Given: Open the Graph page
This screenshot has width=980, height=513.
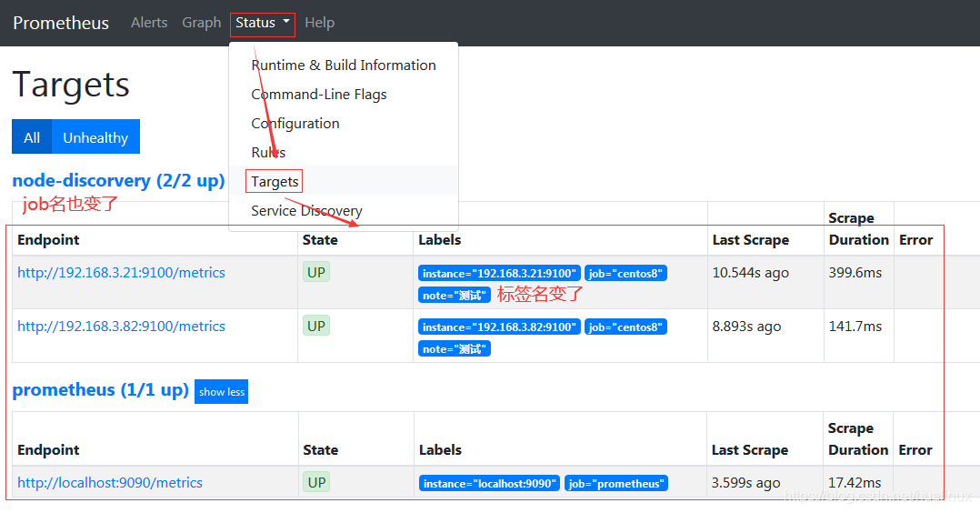Looking at the screenshot, I should tap(201, 23).
